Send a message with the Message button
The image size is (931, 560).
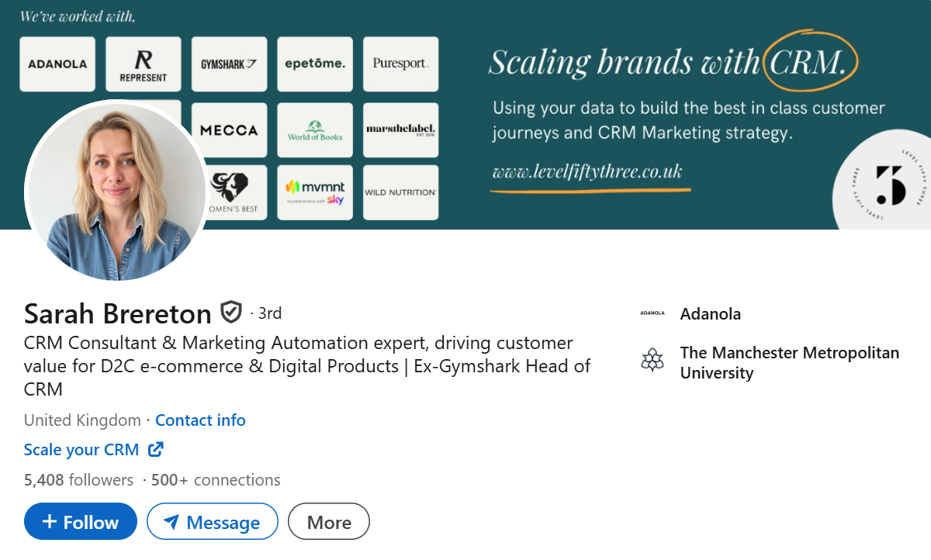pyautogui.click(x=213, y=521)
